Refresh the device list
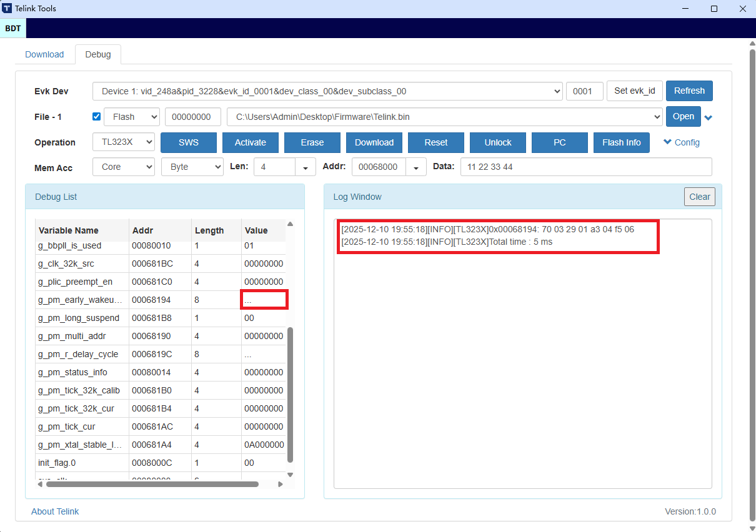 689,91
